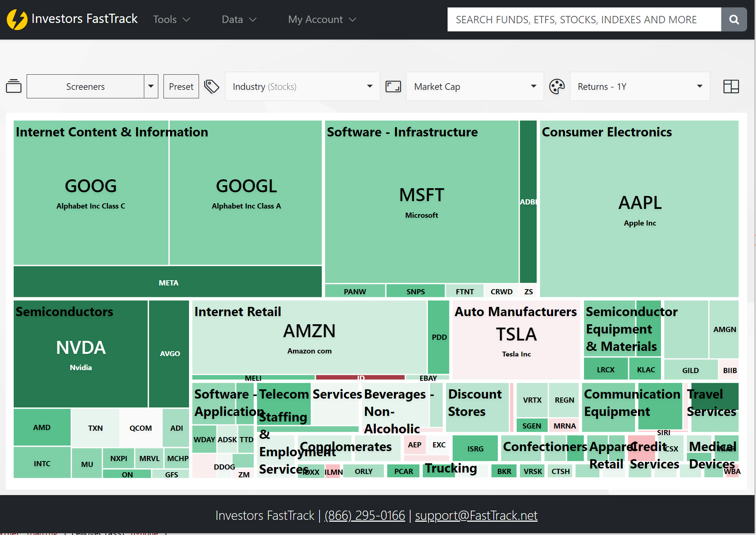The image size is (756, 535).
Task: Click the Screeners button
Action: 85,87
